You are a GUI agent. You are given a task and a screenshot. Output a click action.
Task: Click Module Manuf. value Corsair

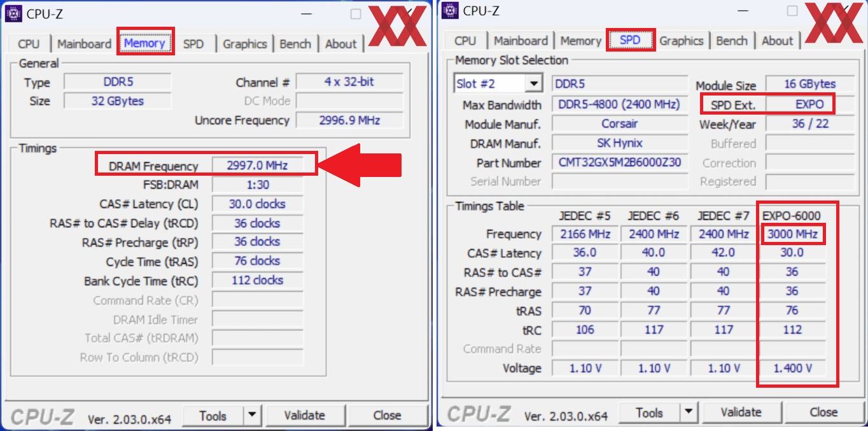tap(620, 124)
